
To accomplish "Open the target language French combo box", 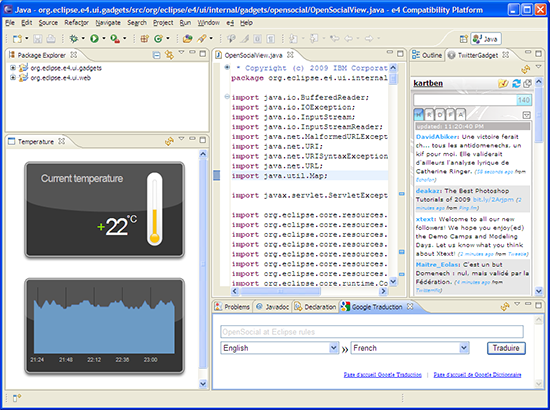I will tap(410, 348).
